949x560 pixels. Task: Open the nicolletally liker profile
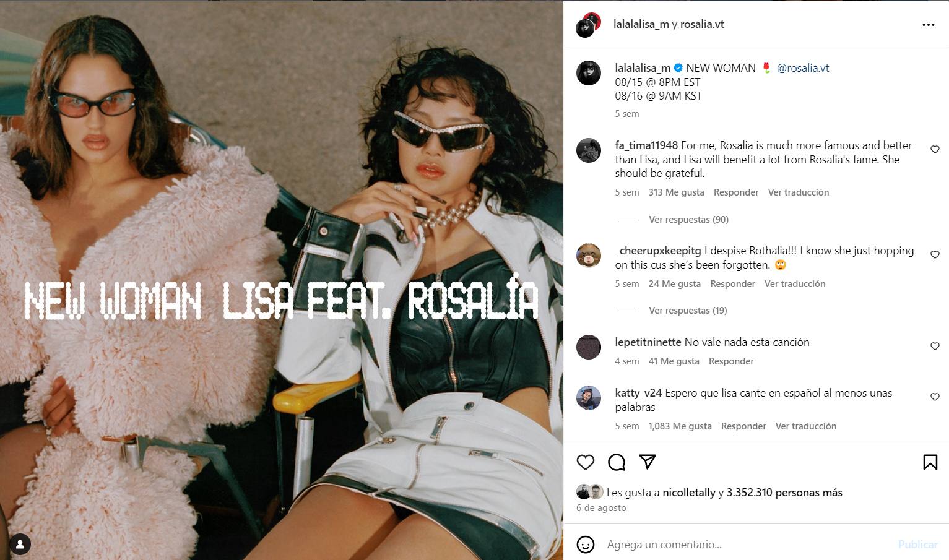[688, 493]
